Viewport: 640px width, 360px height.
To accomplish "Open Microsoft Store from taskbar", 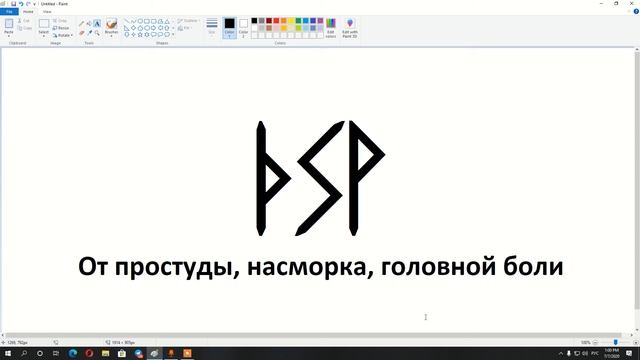I will [122, 353].
